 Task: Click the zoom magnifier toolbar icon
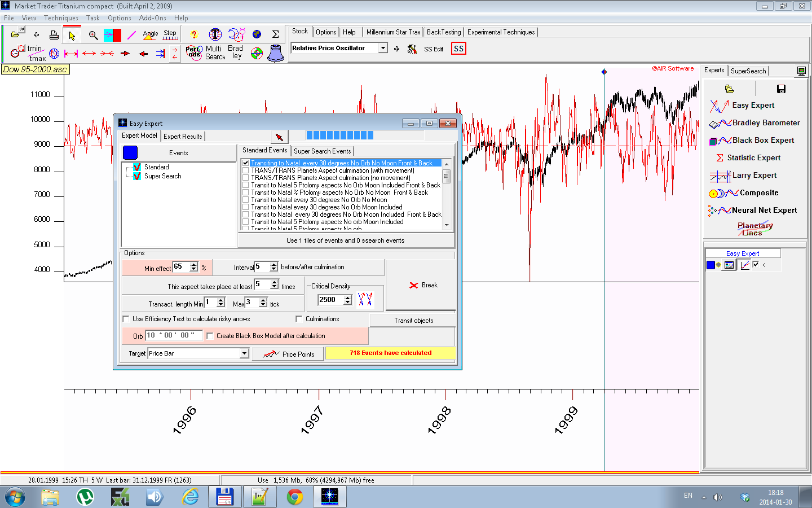[x=93, y=36]
